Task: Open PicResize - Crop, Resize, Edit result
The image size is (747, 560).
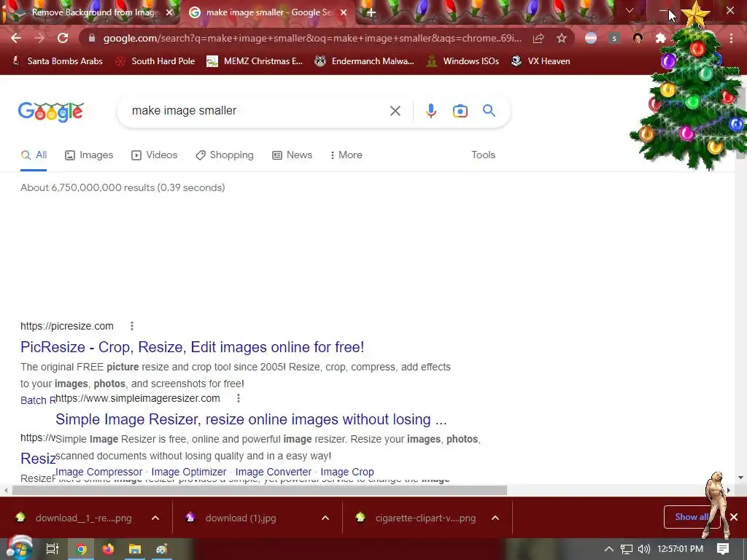Action: pyautogui.click(x=192, y=347)
